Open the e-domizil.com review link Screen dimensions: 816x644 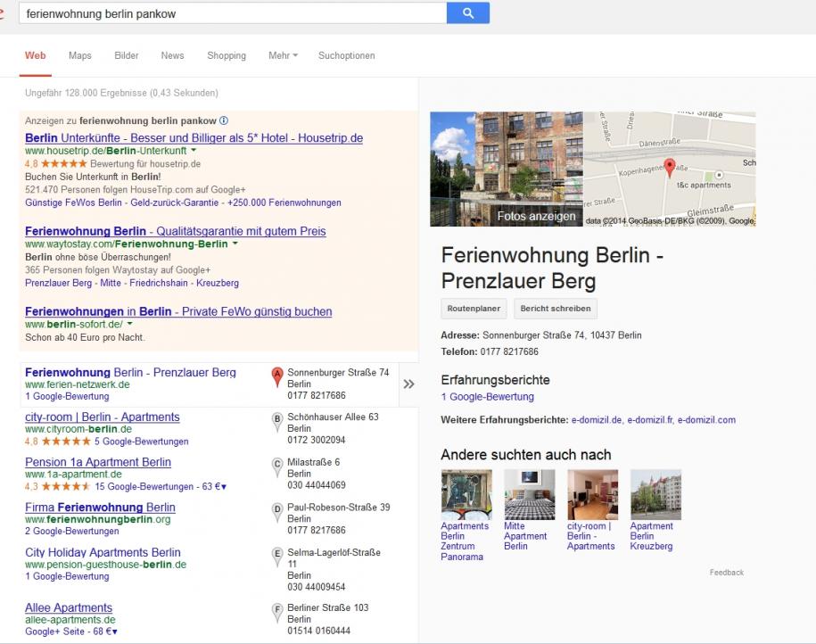(706, 419)
